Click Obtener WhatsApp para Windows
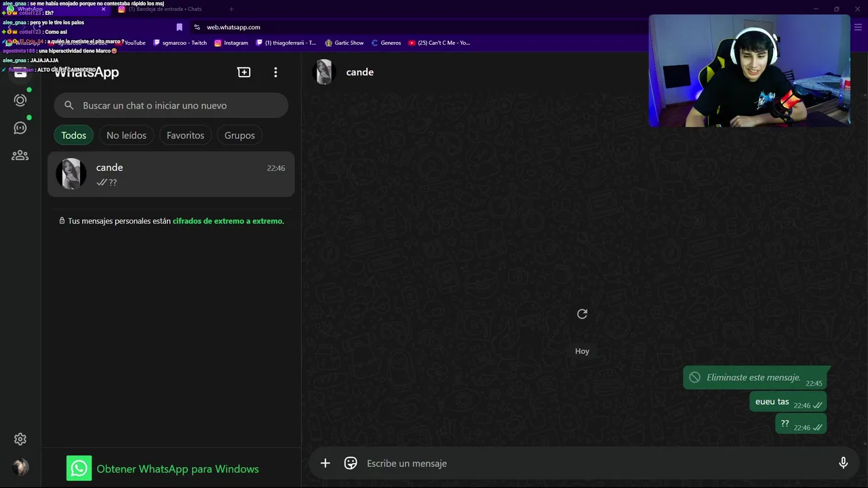Viewport: 868px width, 488px height. [178, 468]
